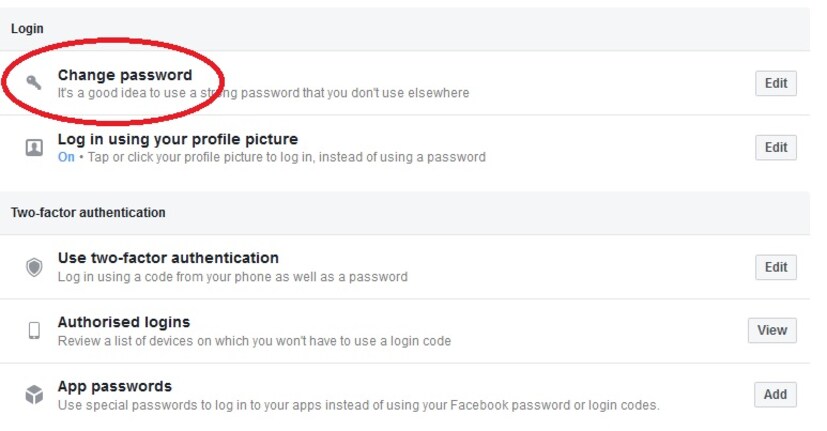Click the strong password description text
Viewport: 827px width, 431px height.
point(263,93)
